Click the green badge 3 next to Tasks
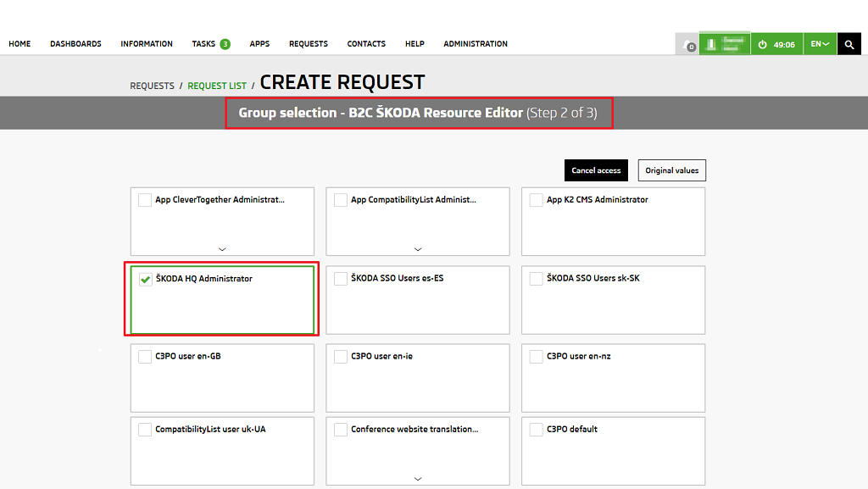This screenshot has height=489, width=868. coord(225,44)
